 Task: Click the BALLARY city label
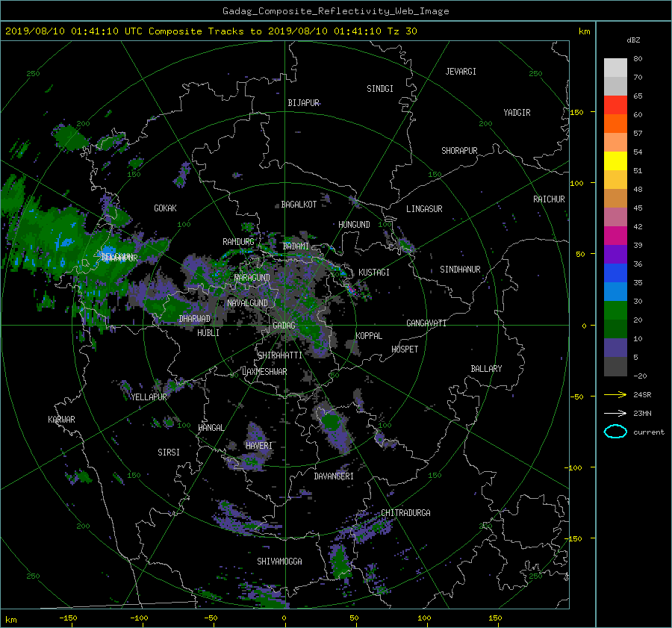(486, 369)
